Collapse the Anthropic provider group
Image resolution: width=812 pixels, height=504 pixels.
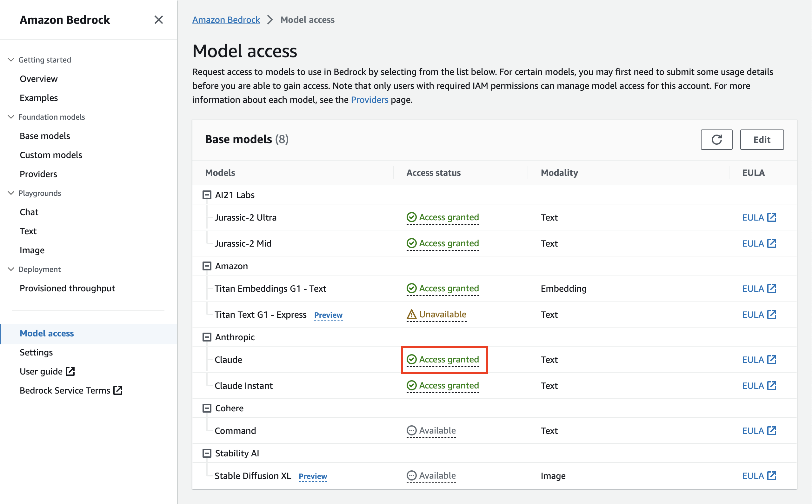207,337
